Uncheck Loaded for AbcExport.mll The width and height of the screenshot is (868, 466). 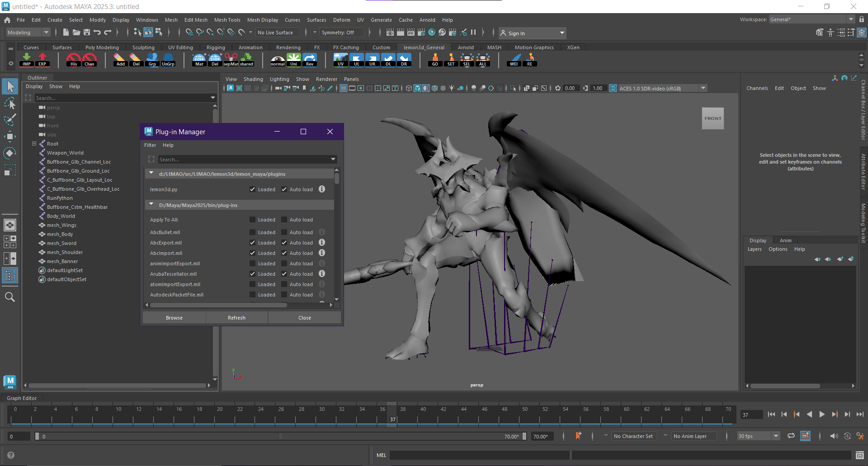pyautogui.click(x=253, y=243)
